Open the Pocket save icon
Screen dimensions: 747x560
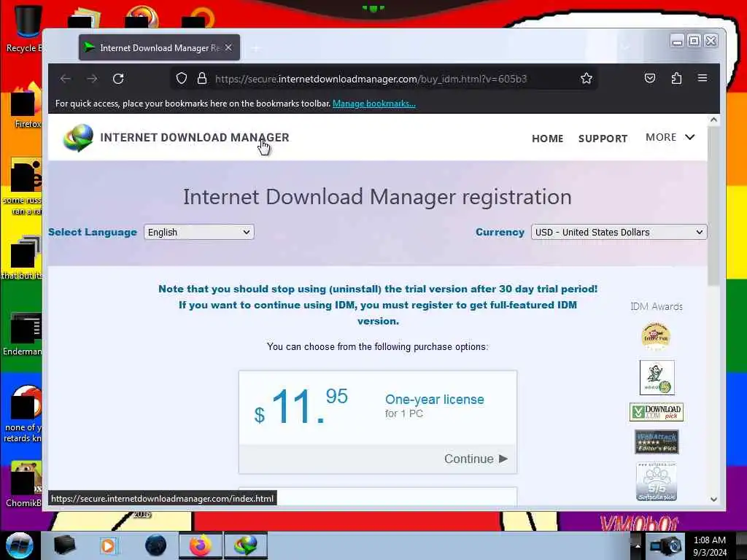tap(650, 78)
